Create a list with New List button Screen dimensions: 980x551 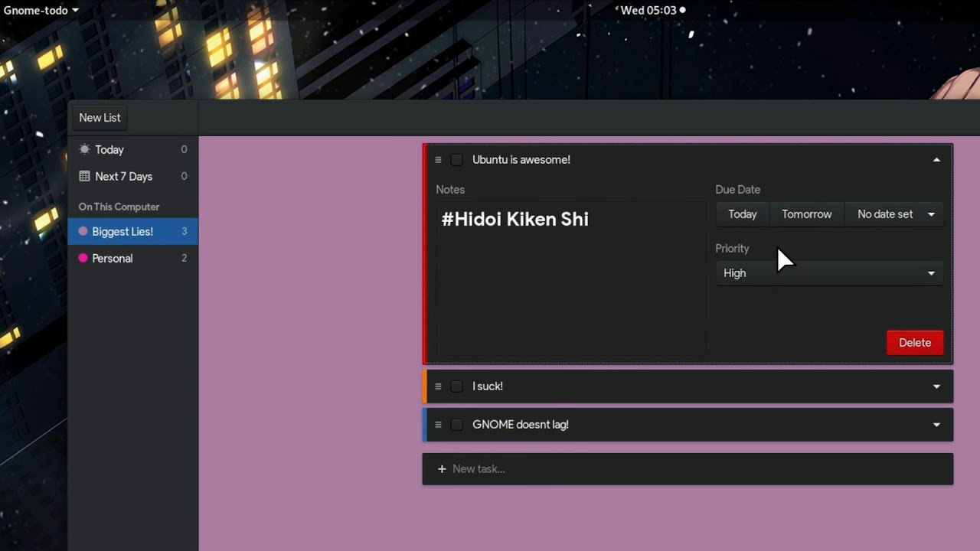[100, 118]
